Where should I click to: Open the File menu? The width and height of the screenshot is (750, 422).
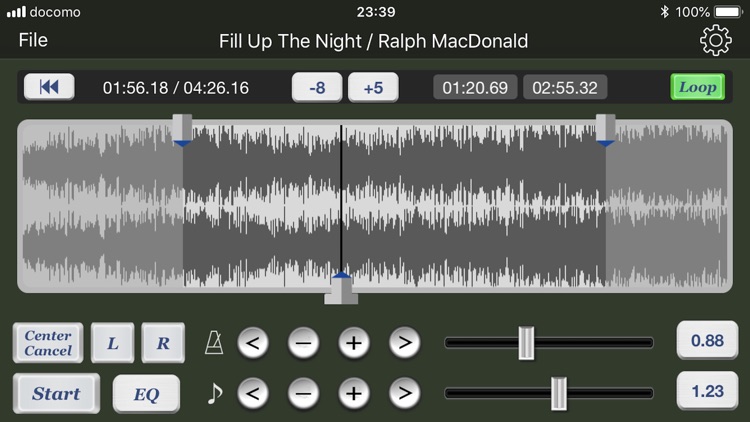click(33, 40)
